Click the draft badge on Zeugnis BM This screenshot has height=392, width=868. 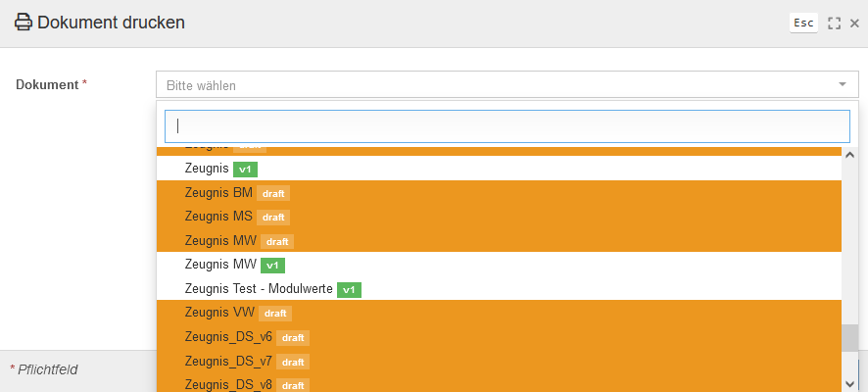[273, 193]
